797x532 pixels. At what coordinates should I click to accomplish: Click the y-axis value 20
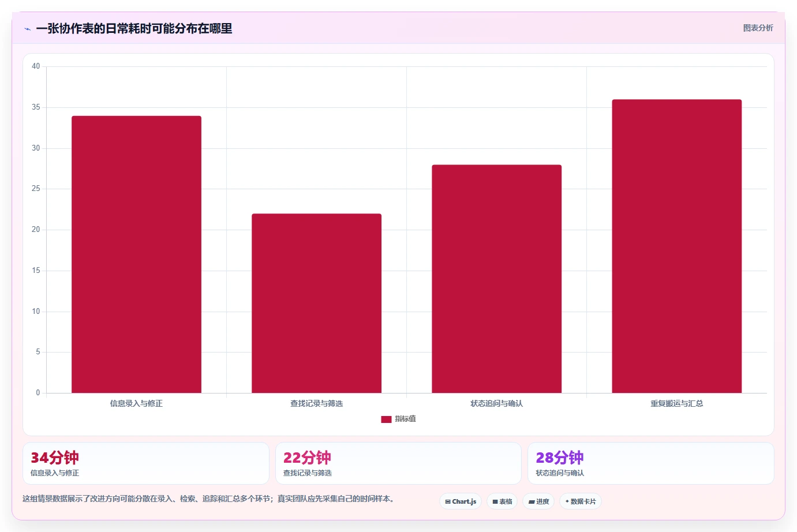coord(36,230)
